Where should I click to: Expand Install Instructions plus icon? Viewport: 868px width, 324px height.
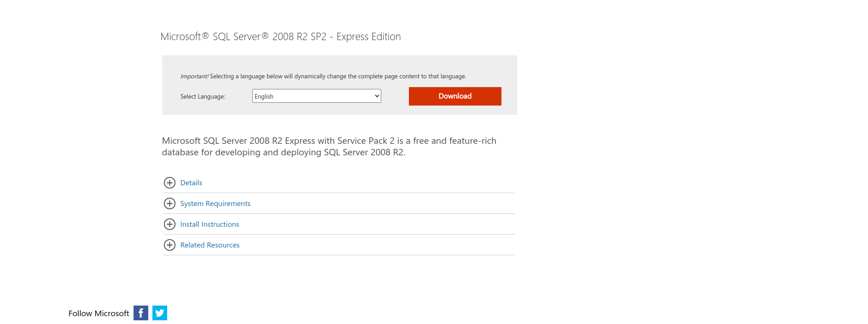(x=169, y=224)
